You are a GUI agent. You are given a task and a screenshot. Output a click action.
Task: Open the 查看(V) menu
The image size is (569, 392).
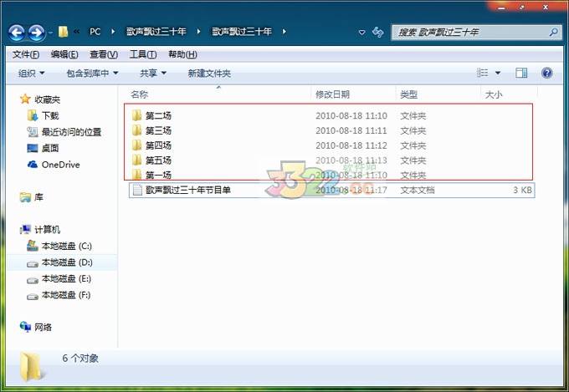pyautogui.click(x=104, y=54)
